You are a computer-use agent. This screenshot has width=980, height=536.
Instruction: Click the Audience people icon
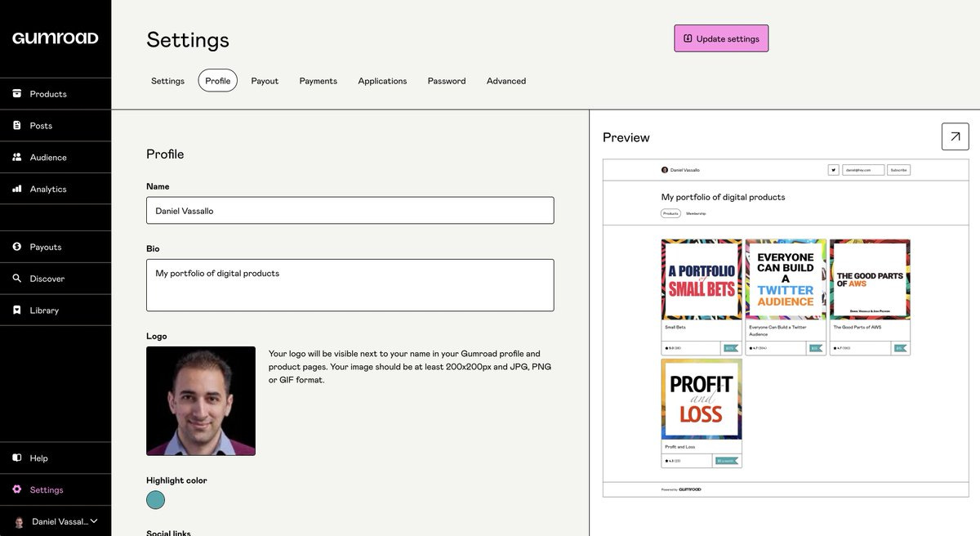[x=17, y=157]
